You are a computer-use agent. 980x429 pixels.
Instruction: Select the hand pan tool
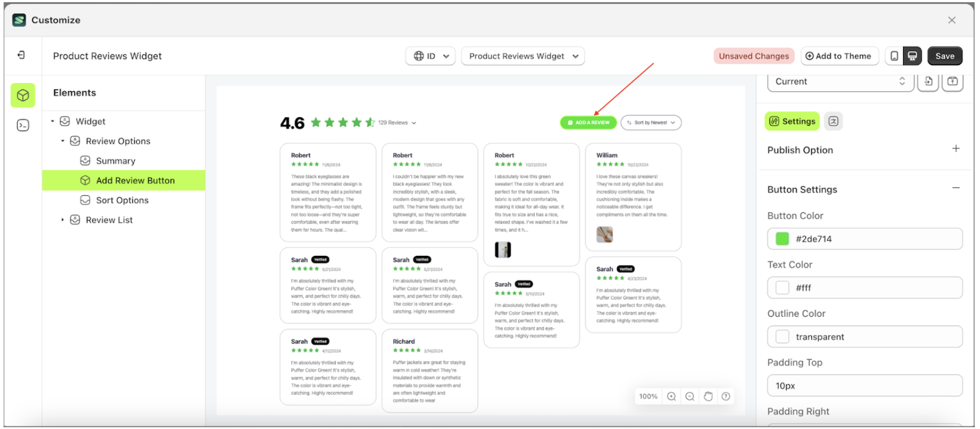[708, 396]
